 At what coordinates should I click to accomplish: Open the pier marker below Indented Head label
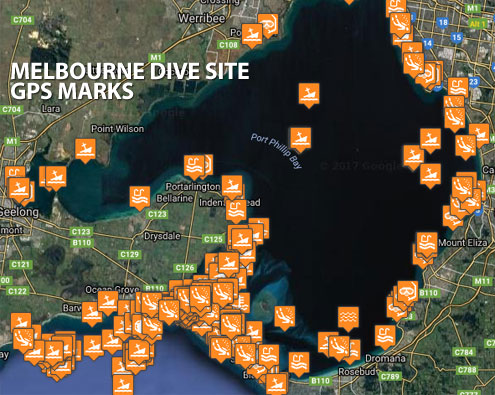tap(236, 210)
